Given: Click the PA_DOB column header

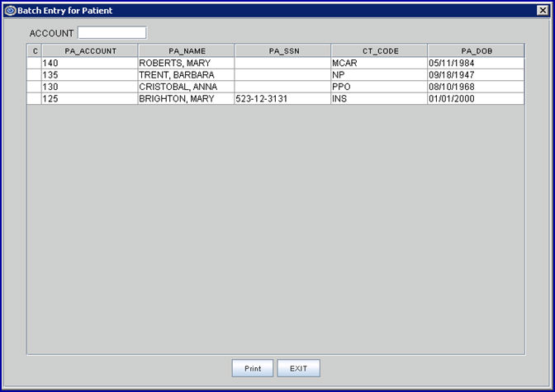Looking at the screenshot, I should 476,51.
